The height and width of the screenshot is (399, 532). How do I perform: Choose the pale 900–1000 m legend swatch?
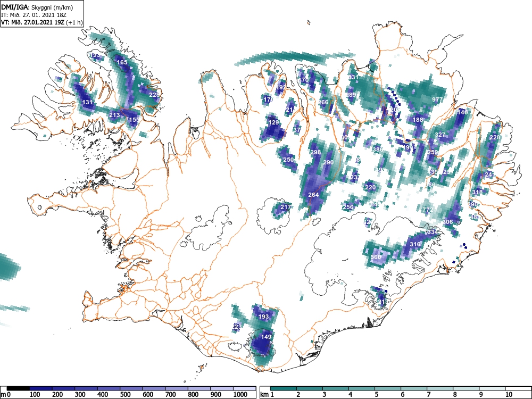(222, 388)
